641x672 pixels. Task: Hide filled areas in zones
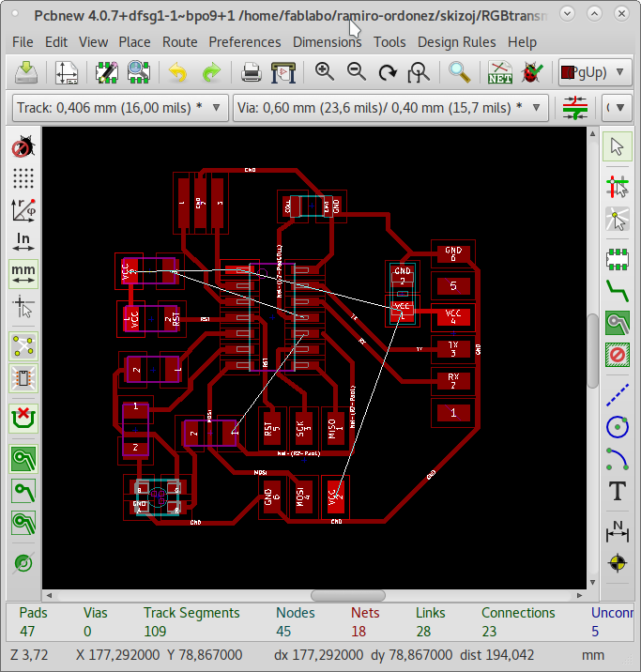23,491
